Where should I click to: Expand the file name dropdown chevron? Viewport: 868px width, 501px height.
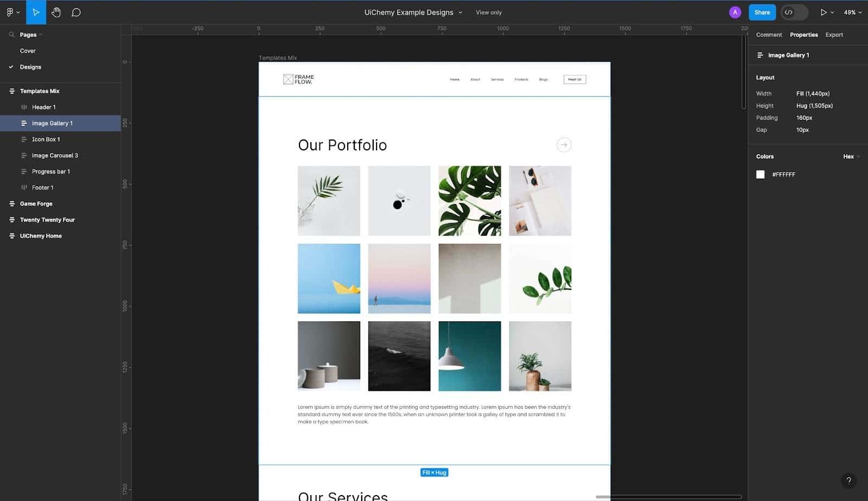click(x=461, y=12)
